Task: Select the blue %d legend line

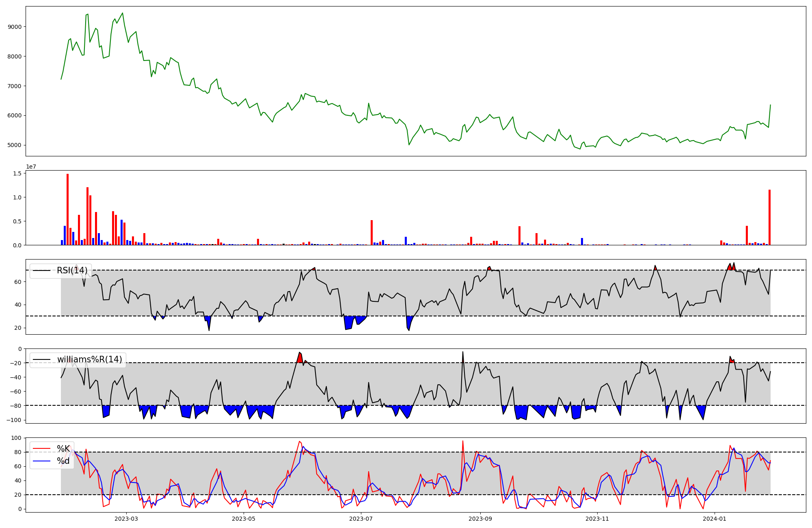Action: click(x=41, y=461)
